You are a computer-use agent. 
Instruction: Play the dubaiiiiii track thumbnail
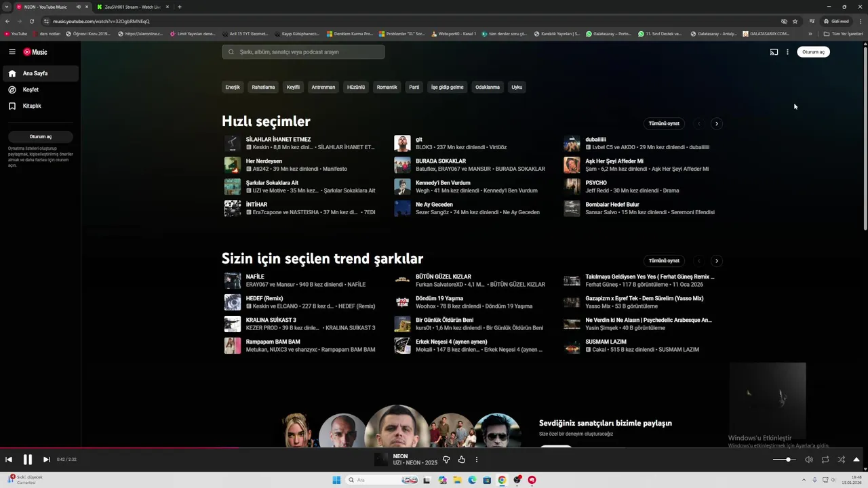[572, 143]
